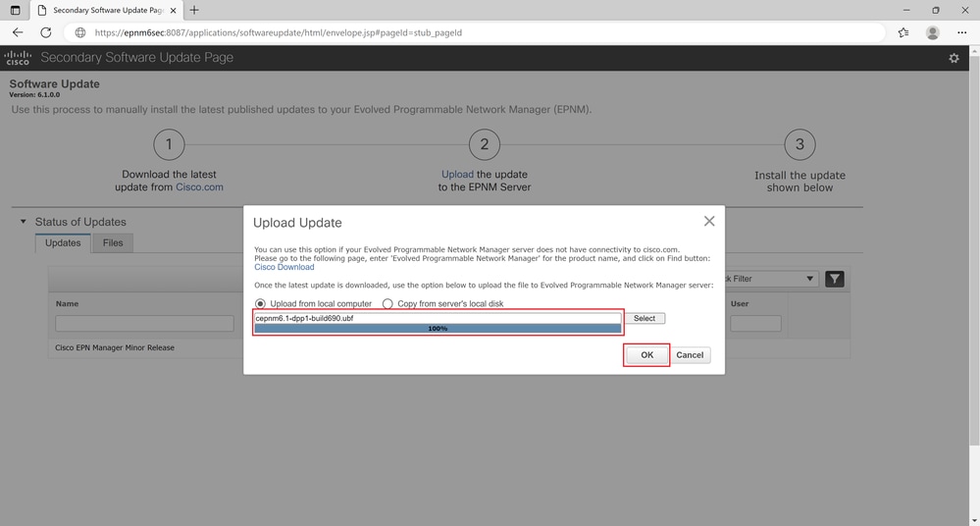This screenshot has height=526, width=980.
Task: Click the 100% upload progress bar
Action: [438, 329]
